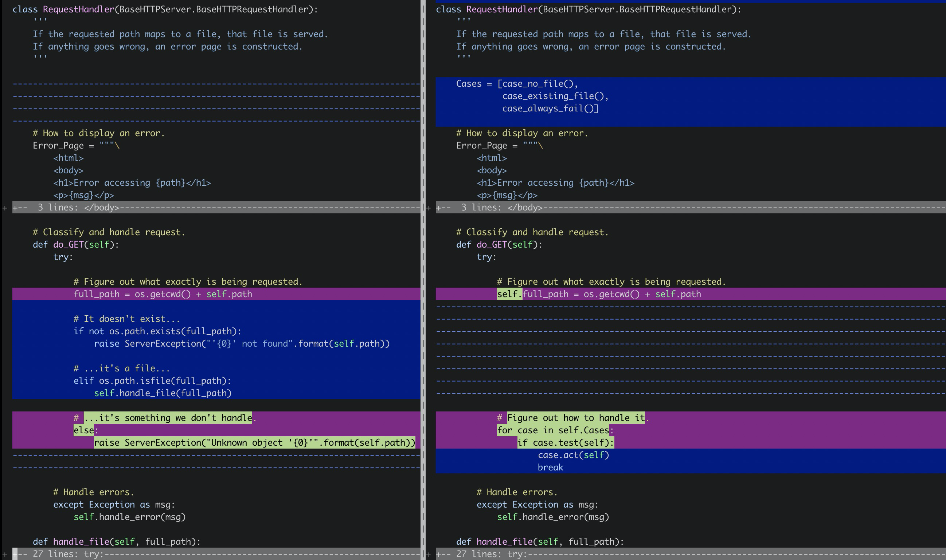Image resolution: width=946 pixels, height=560 pixels.
Task: Click the 'Error_Page = """\' line in the left pane
Action: pyautogui.click(x=76, y=145)
